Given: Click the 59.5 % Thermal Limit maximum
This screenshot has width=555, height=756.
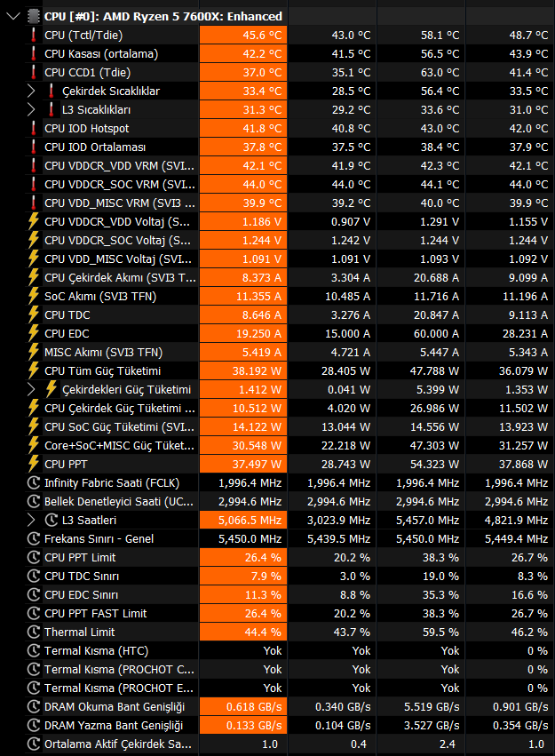Looking at the screenshot, I should point(440,633).
